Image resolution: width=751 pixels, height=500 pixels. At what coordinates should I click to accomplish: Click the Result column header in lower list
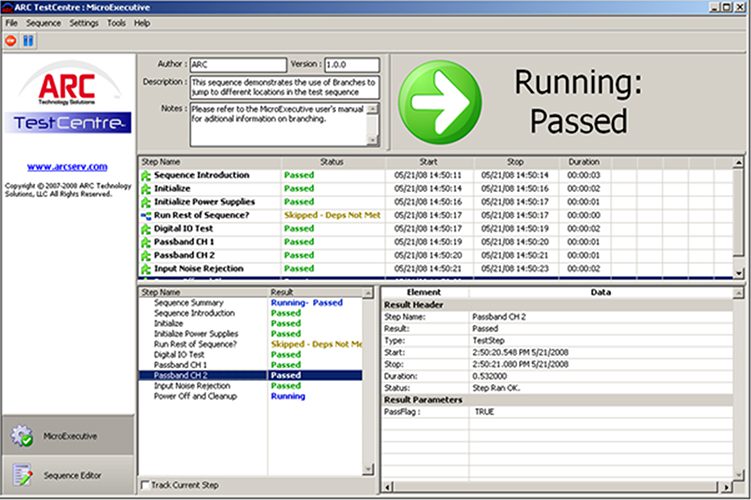click(x=316, y=292)
